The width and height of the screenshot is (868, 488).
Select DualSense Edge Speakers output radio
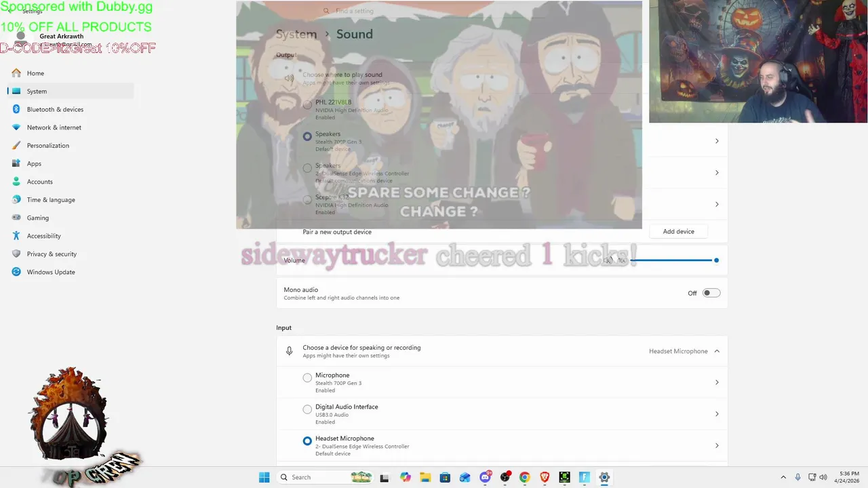tap(307, 168)
